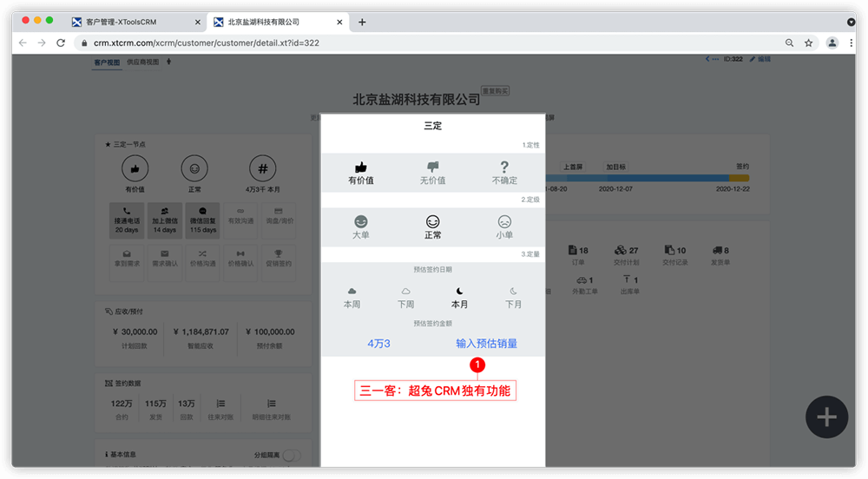Click the 询盘/询价 node
The height and width of the screenshot is (479, 868).
point(279,220)
